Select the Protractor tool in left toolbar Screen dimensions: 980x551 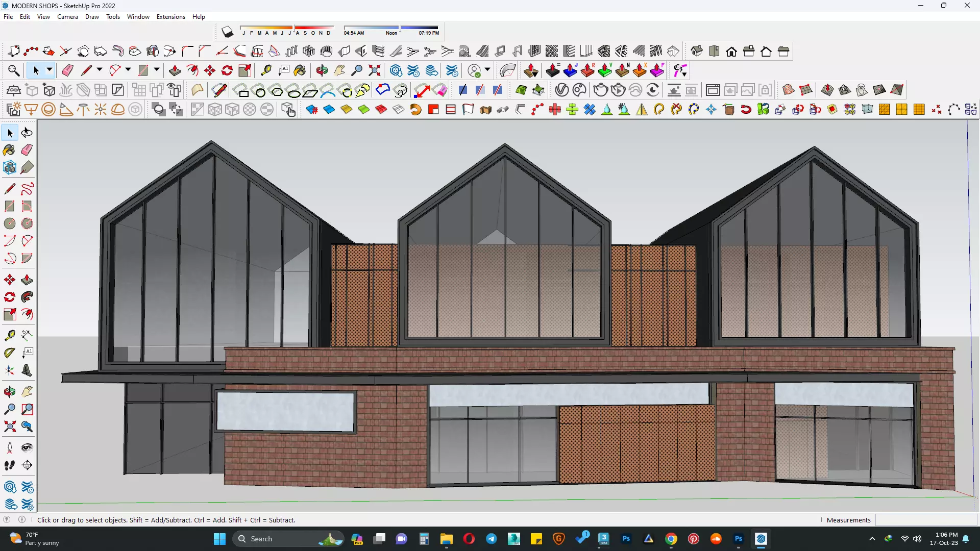tap(10, 353)
